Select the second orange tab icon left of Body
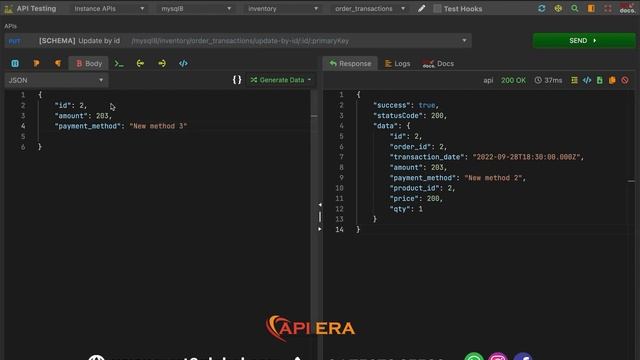The image size is (640, 360). (58, 63)
